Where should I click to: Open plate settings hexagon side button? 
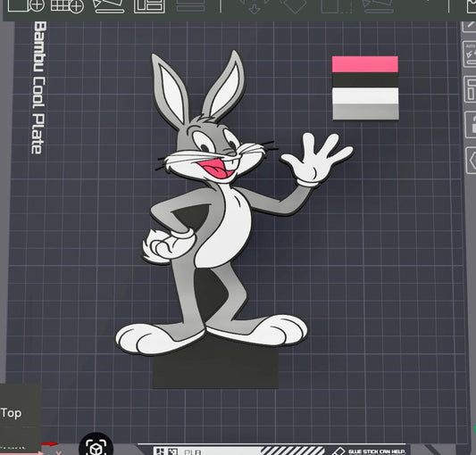[471, 161]
